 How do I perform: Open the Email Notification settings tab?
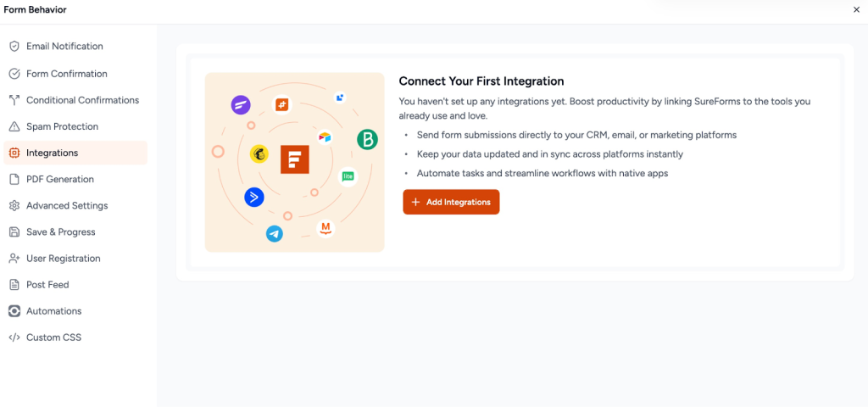[64, 47]
